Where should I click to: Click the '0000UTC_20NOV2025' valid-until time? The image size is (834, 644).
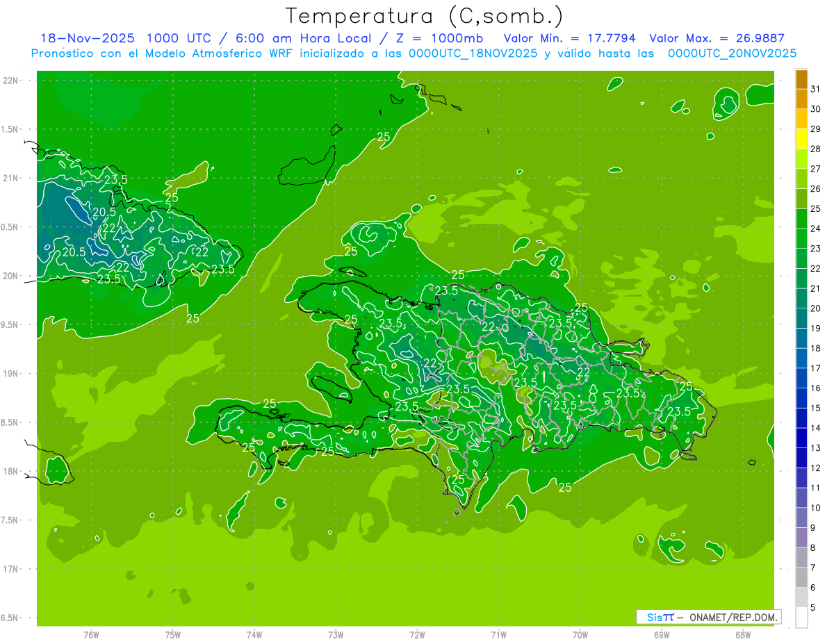pos(733,53)
